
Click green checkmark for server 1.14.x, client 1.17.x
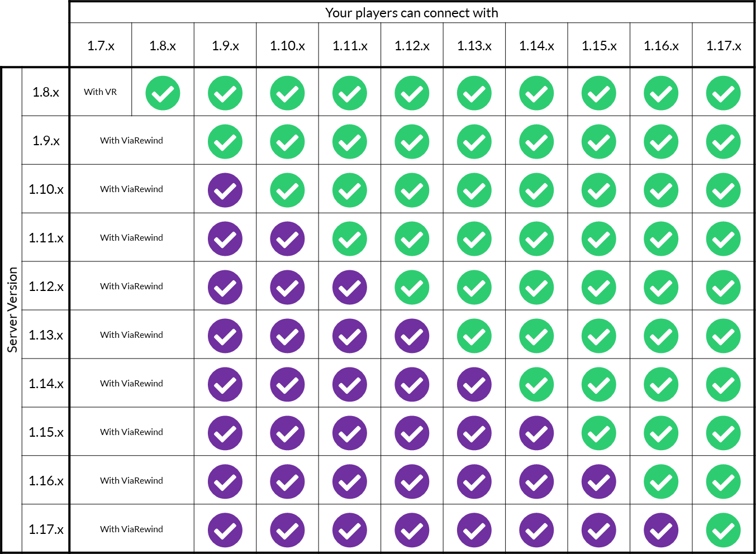(x=724, y=385)
